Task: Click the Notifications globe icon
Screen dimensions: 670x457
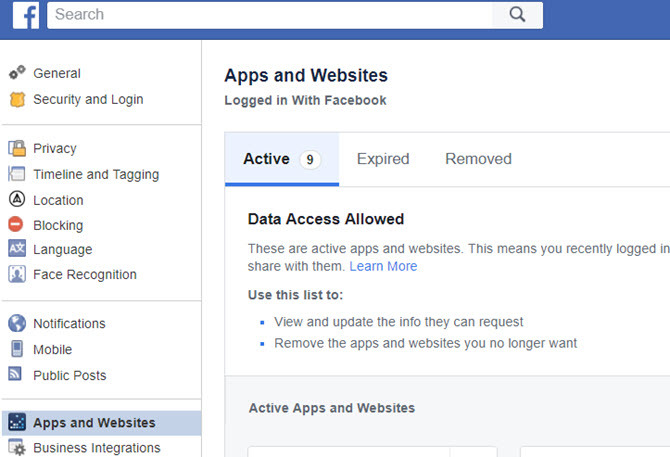Action: click(x=17, y=323)
